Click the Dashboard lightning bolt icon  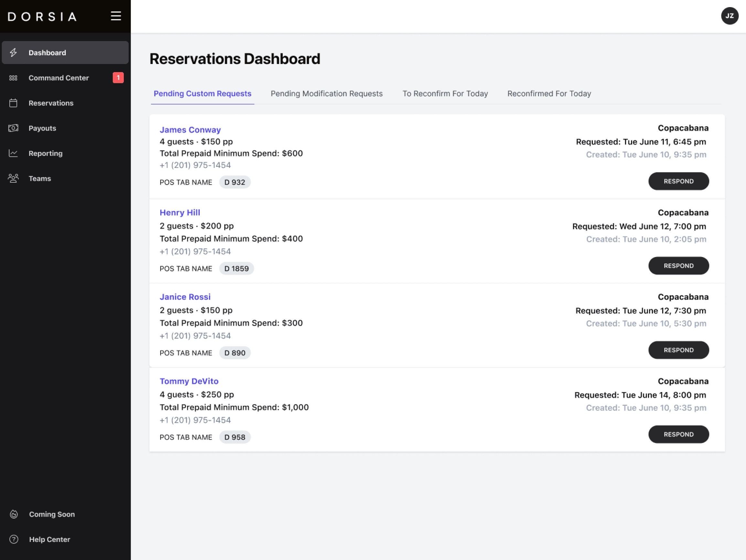pyautogui.click(x=14, y=53)
